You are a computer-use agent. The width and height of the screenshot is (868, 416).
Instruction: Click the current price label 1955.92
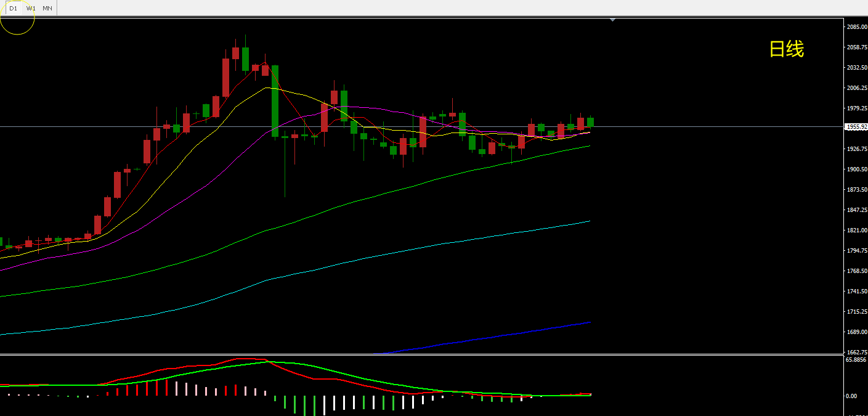coord(857,127)
